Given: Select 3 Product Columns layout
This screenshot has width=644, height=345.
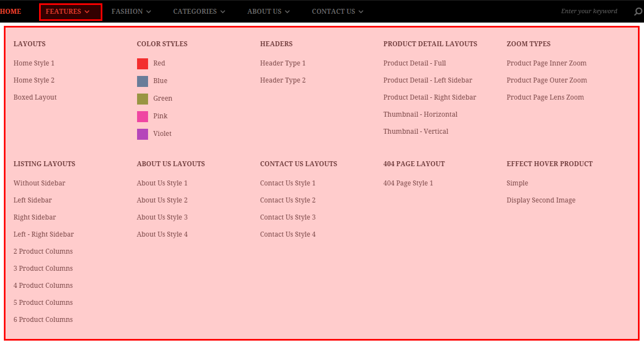Looking at the screenshot, I should [x=43, y=268].
